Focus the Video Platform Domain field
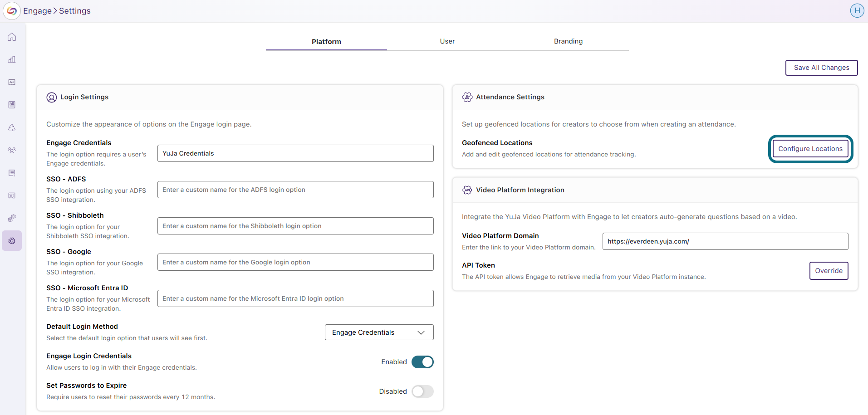 (x=725, y=241)
